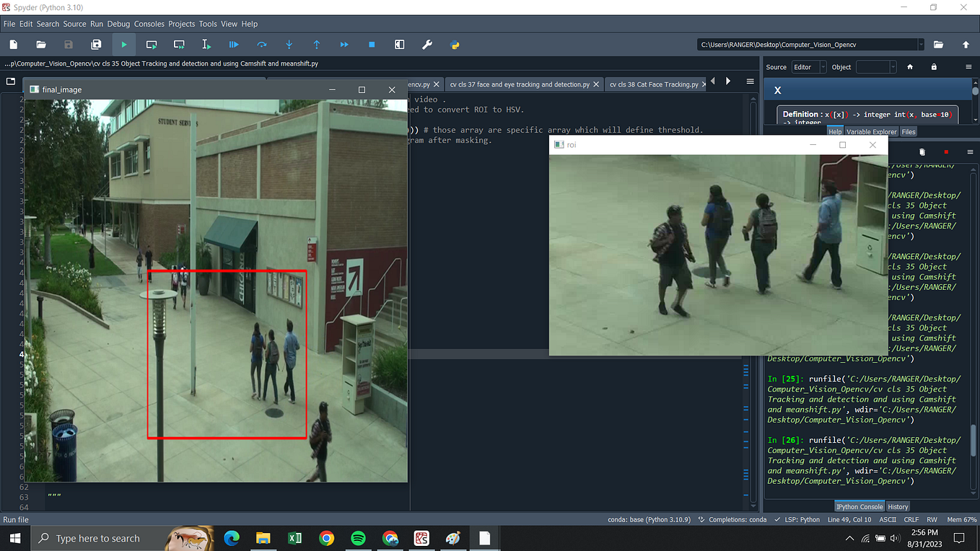Close the 'cv cls 37 face and eye tracking' tab
Viewport: 980px width, 551px height.
point(597,84)
